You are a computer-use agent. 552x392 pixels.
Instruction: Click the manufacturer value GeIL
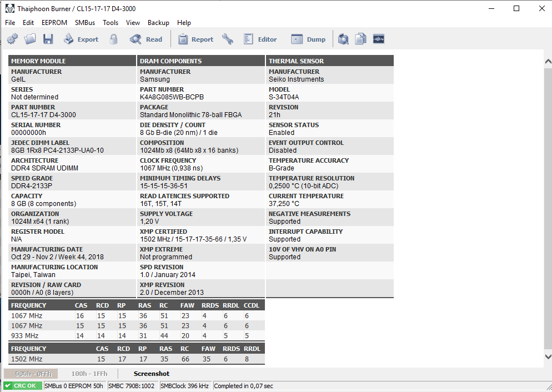(18, 79)
